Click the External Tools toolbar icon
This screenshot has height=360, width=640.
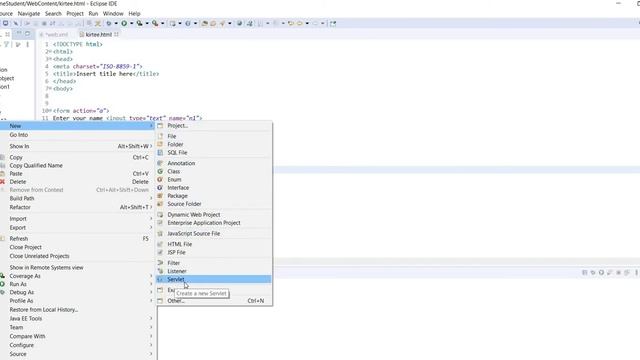[155, 23]
